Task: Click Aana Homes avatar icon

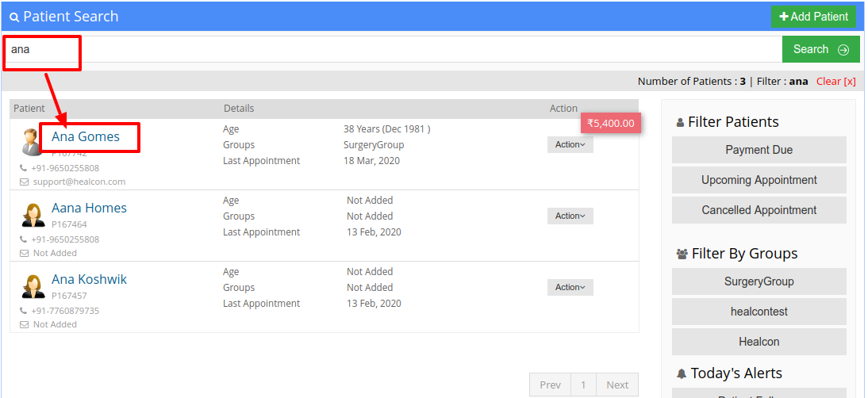Action: 33,215
